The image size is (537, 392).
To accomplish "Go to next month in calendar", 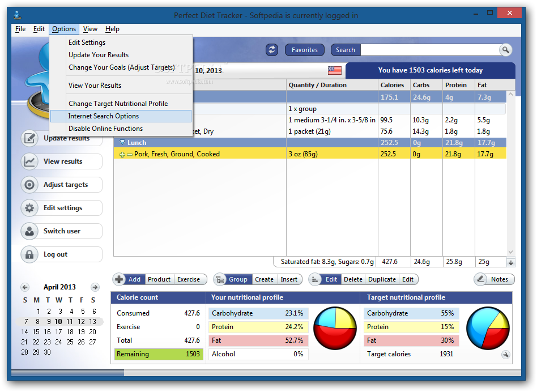I will tap(95, 287).
